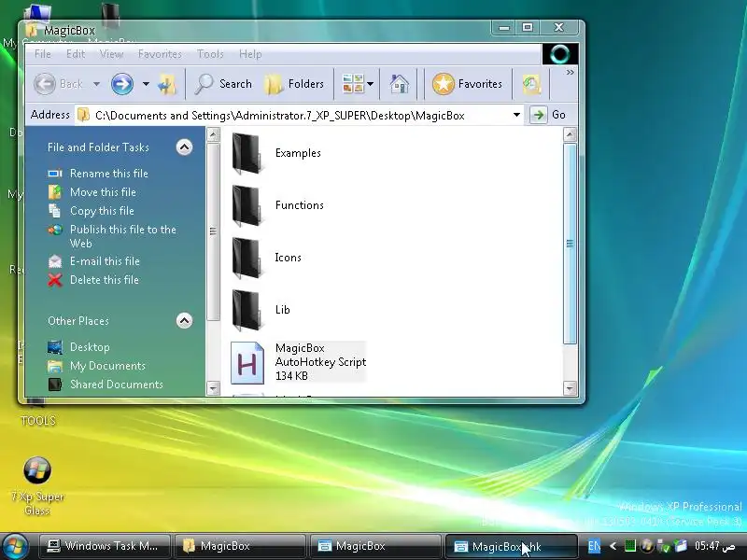Open the Favorites menu
The image size is (747, 560).
pos(160,54)
